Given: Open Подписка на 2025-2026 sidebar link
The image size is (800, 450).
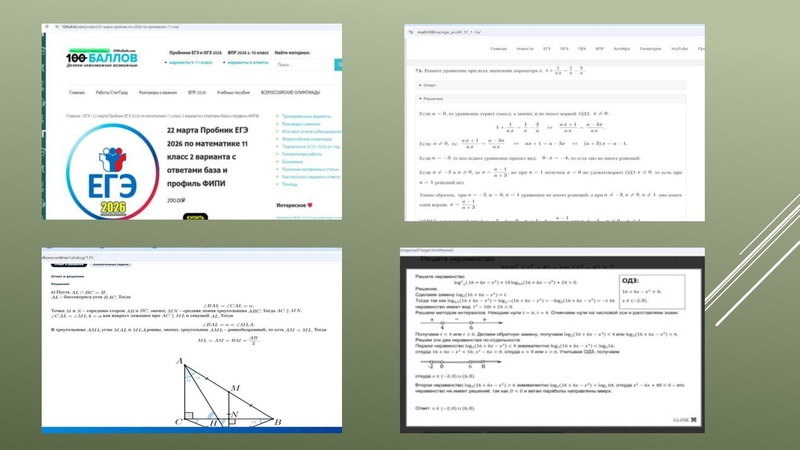Looking at the screenshot, I should click(x=310, y=146).
